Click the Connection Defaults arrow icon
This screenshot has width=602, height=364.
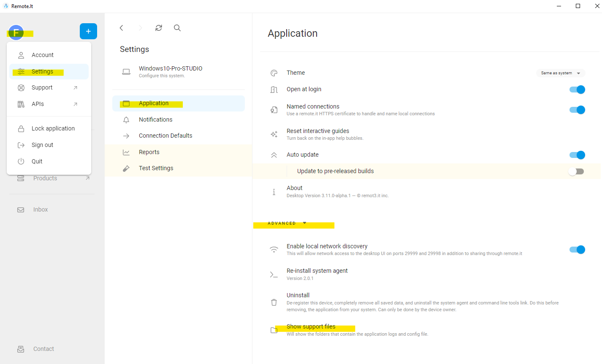pyautogui.click(x=126, y=136)
